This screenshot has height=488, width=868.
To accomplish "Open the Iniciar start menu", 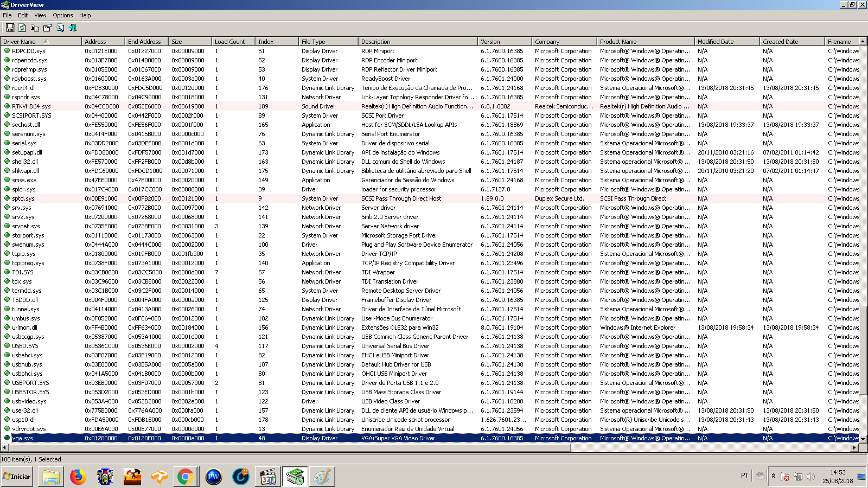I will tap(17, 477).
